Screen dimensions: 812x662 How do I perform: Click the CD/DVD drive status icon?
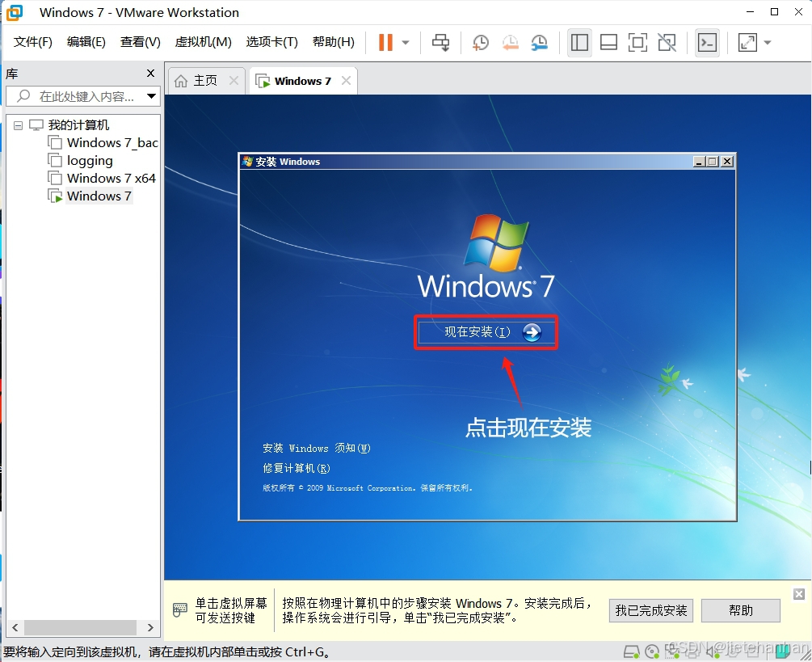tap(652, 651)
